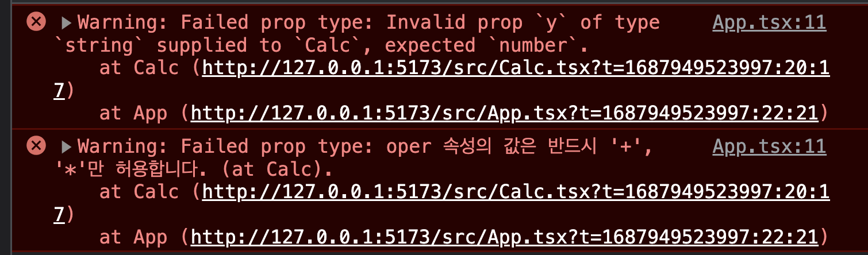Image resolution: width=868 pixels, height=255 pixels.
Task: Click the Korean text '허용합니다. (at Calc).'
Action: [222, 169]
